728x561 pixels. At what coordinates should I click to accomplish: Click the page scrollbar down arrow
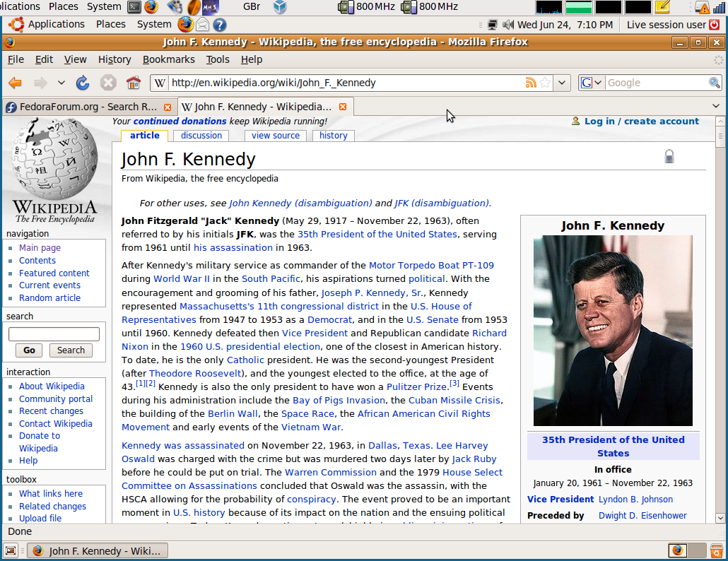point(720,518)
